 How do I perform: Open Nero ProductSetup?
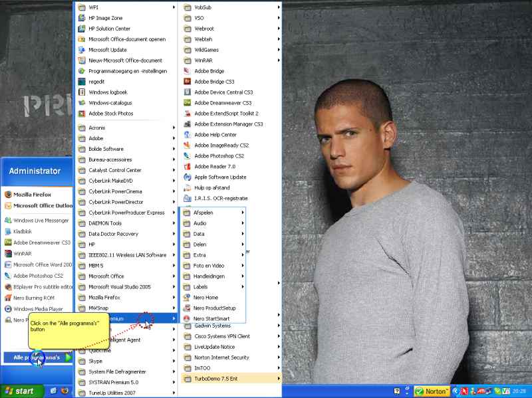pyautogui.click(x=213, y=308)
